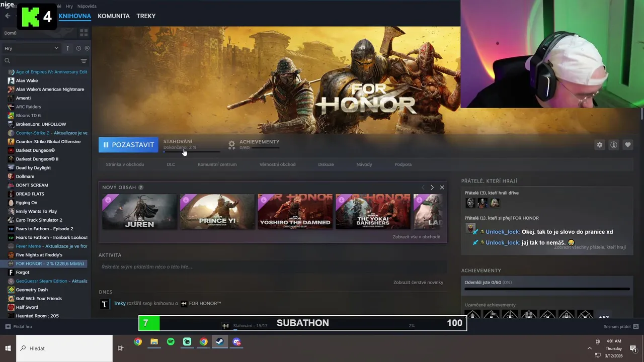Click Zobrazit vše v obchodě link
The height and width of the screenshot is (362, 644).
[417, 237]
